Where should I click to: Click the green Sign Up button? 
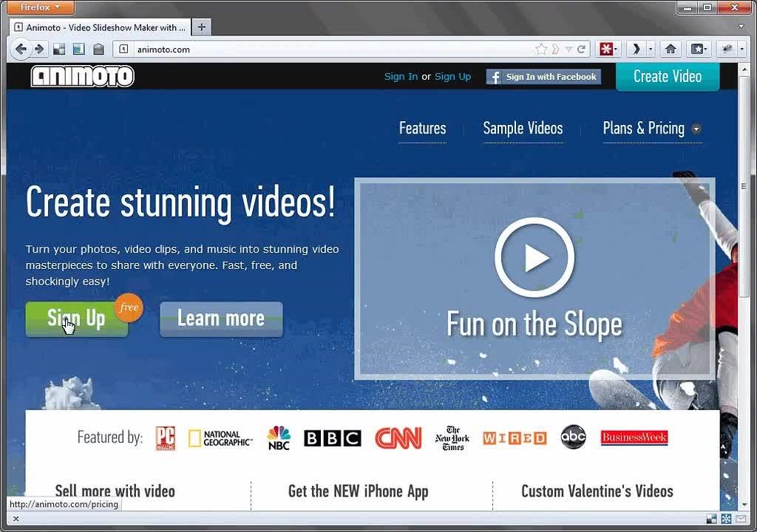point(77,318)
